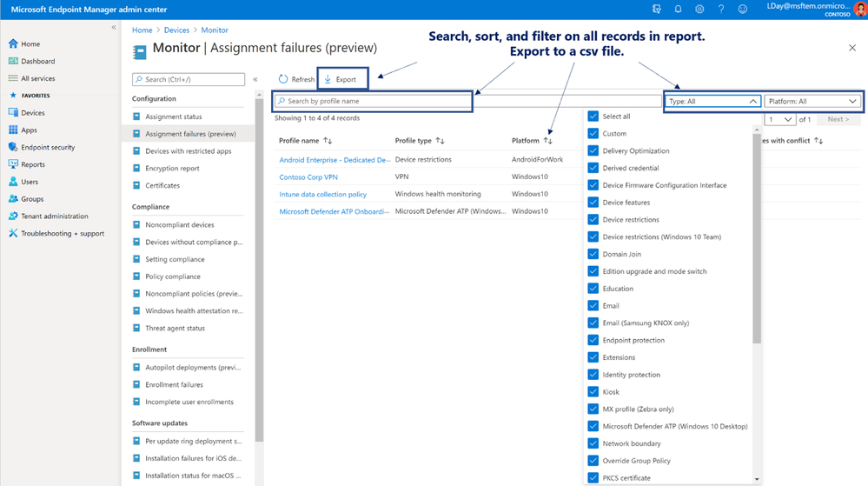Open Threat agent status item
The height and width of the screenshot is (486, 868).
[x=175, y=328]
